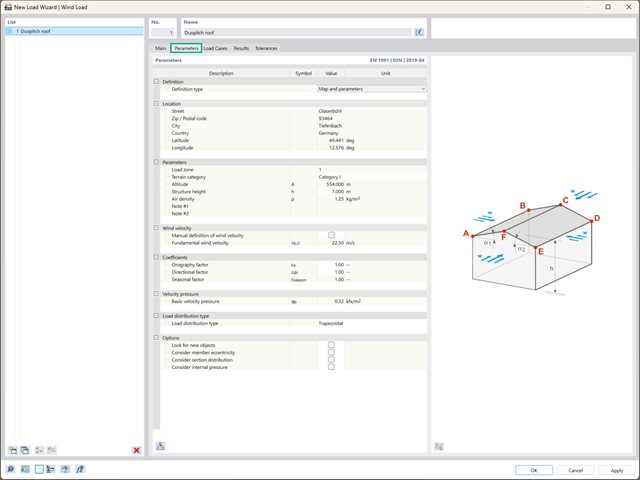Click the City value Tiefenbach

tap(372, 126)
